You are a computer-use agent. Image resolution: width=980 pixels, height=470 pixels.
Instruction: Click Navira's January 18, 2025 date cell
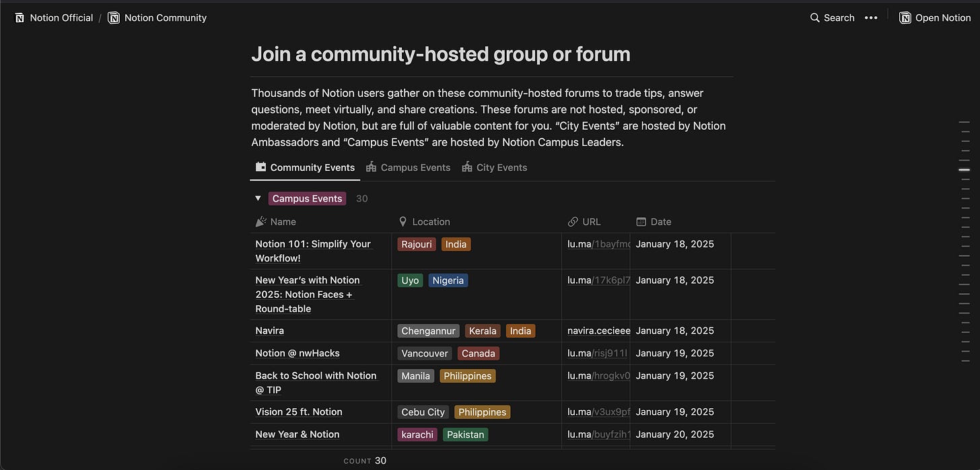pyautogui.click(x=680, y=331)
